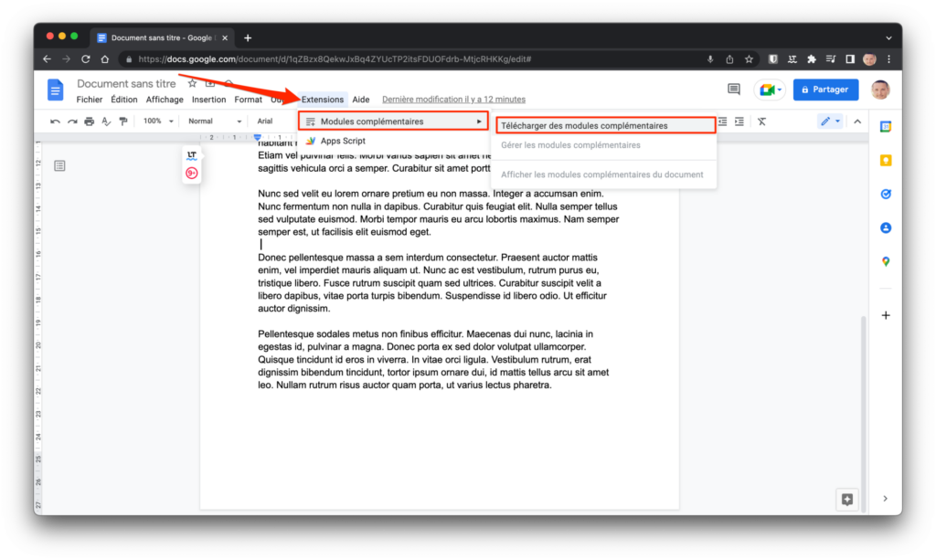The image size is (936, 560).
Task: Clear formatting with the toolbar icon
Action: (x=761, y=122)
